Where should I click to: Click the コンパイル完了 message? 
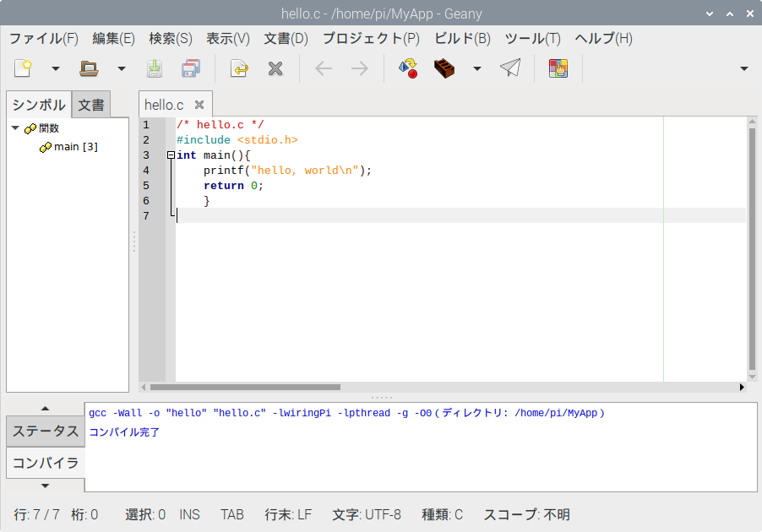click(124, 432)
